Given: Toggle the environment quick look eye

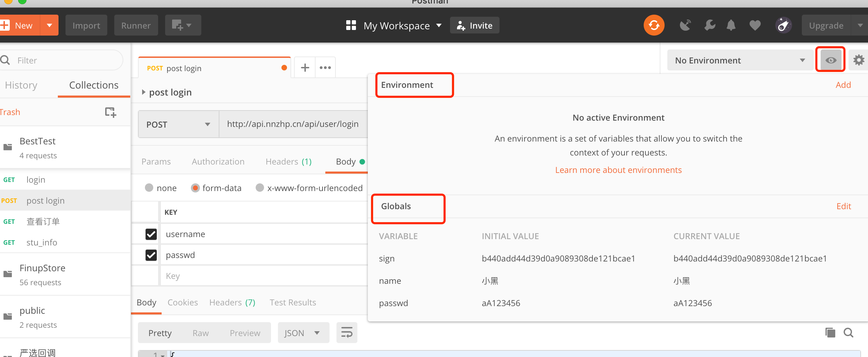Looking at the screenshot, I should point(831,60).
